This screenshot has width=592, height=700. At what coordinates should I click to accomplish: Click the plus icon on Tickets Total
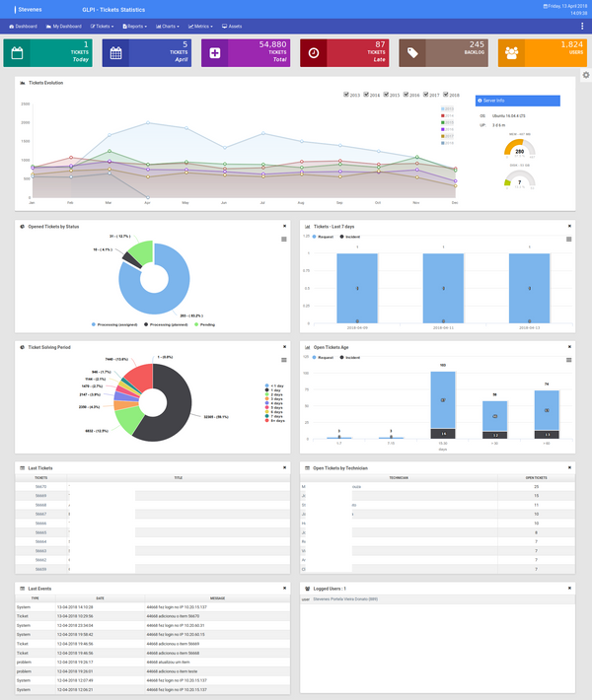pyautogui.click(x=215, y=53)
